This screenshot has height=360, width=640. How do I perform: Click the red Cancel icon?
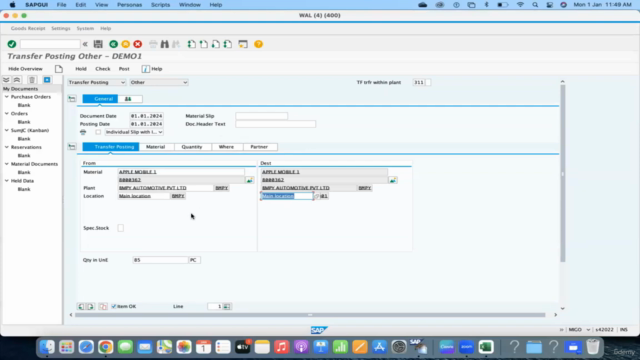pyautogui.click(x=138, y=44)
